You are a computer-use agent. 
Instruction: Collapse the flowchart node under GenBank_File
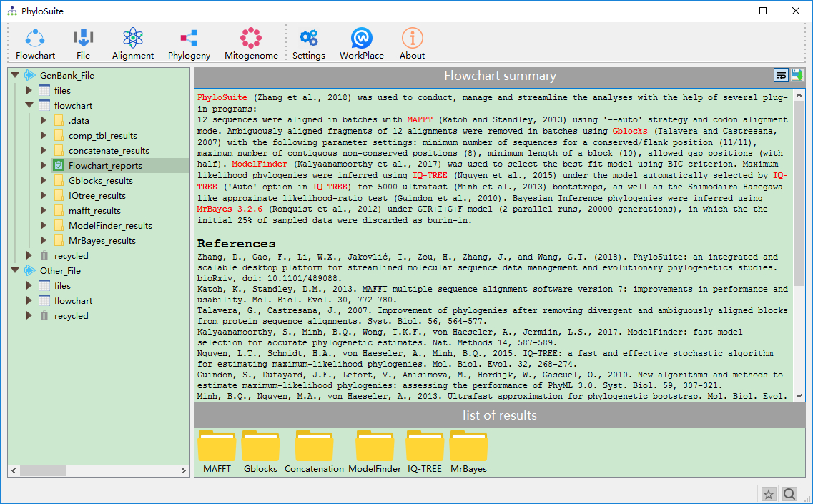click(29, 105)
